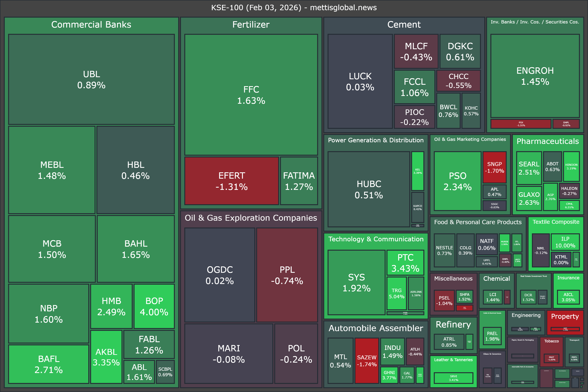
Task: Click the HUBC 0.51% block
Action: tap(369, 189)
